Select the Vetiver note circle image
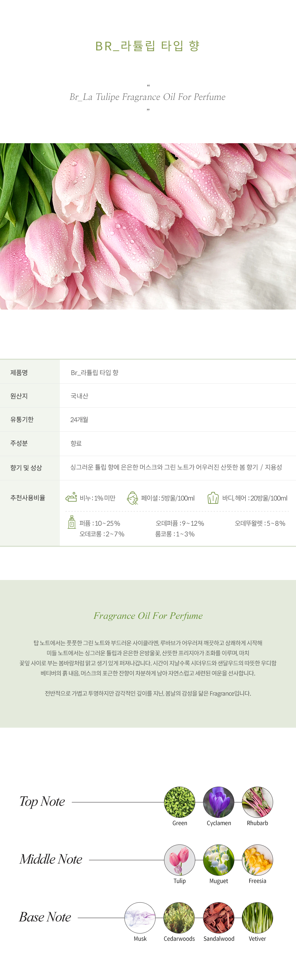 coord(258,918)
